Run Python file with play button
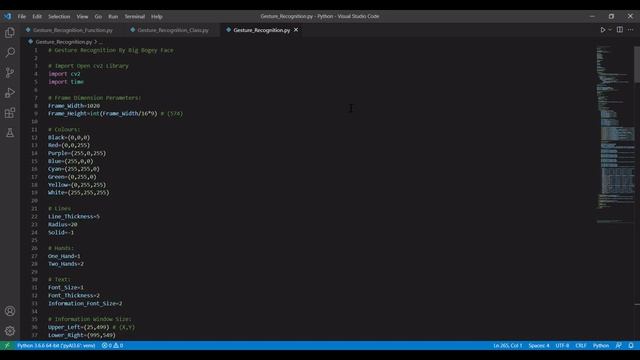The height and width of the screenshot is (360, 640). [602, 30]
